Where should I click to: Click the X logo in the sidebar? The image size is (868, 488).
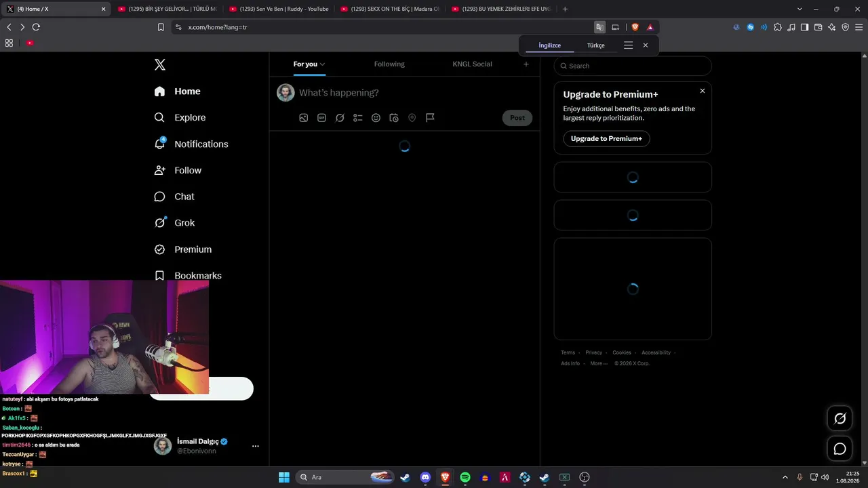(x=160, y=64)
